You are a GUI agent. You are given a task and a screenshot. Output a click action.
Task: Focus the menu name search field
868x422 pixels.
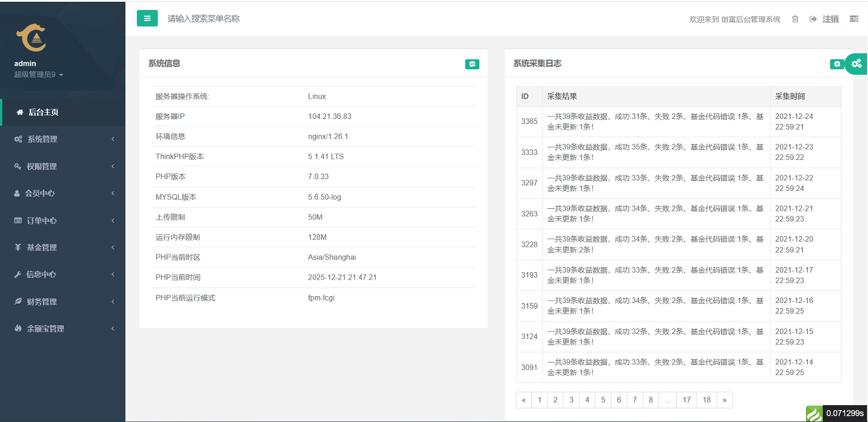point(248,19)
